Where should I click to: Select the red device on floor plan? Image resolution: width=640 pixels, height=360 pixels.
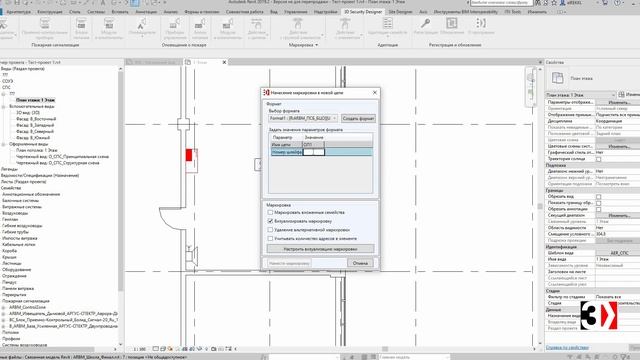click(x=189, y=155)
